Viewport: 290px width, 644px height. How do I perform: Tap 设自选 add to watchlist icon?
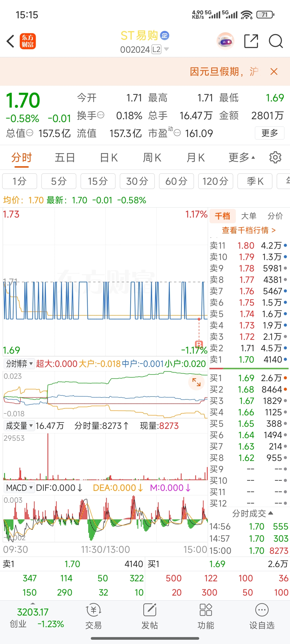click(x=262, y=616)
